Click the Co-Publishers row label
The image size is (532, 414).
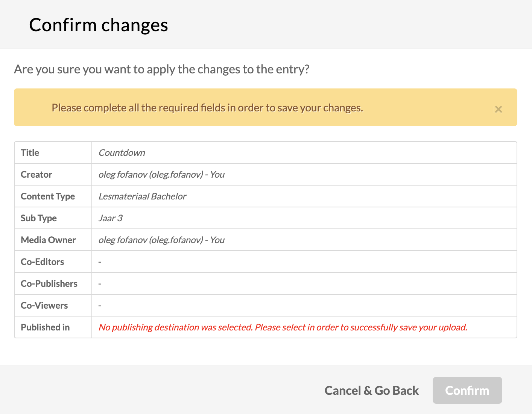tap(49, 283)
